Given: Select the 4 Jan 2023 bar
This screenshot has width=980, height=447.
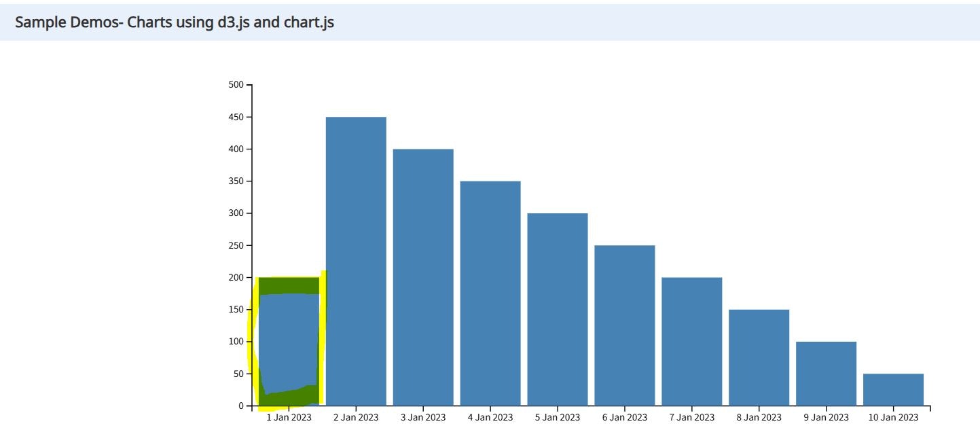Looking at the screenshot, I should [490, 293].
